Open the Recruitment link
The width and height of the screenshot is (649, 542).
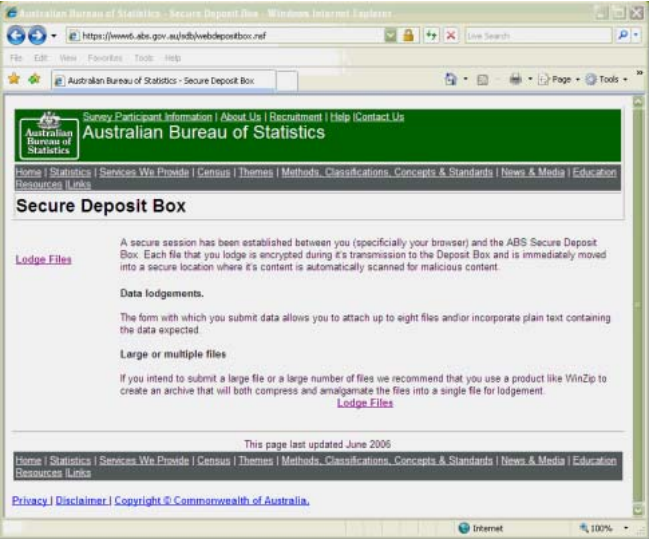[296, 117]
